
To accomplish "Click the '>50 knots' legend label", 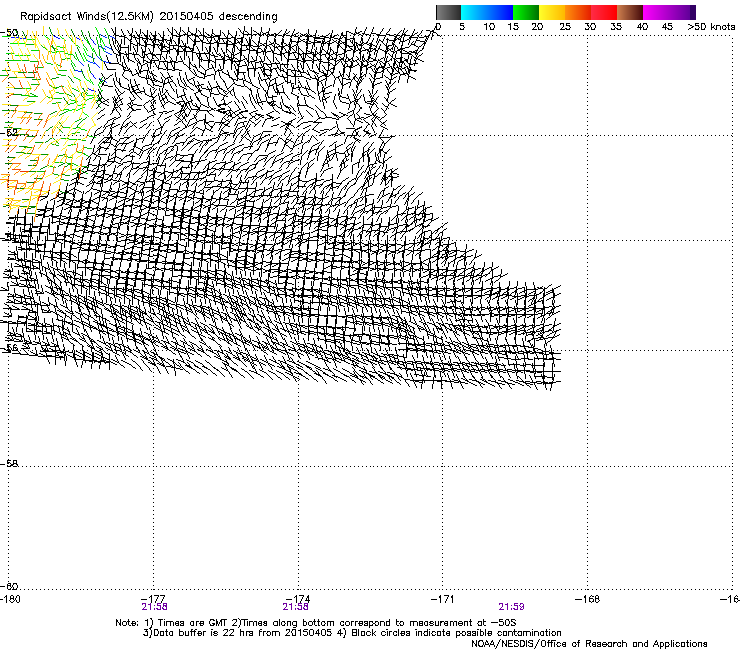I will (x=711, y=27).
